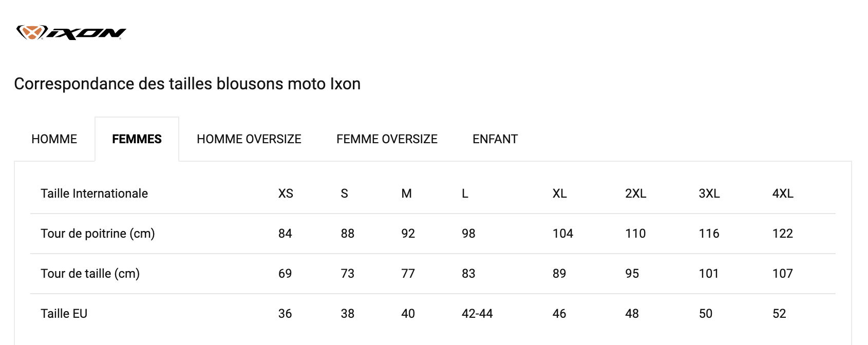The width and height of the screenshot is (868, 345).
Task: Open the HOMME OVERSIZE tab
Action: pos(249,139)
